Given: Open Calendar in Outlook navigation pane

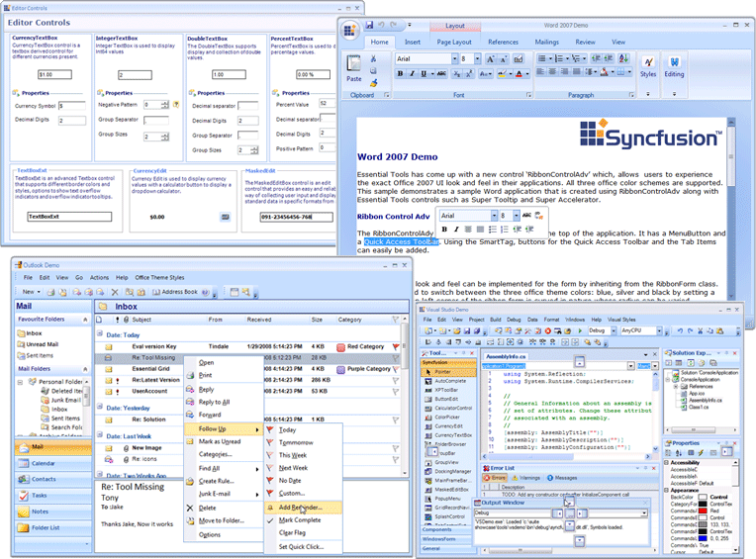Looking at the screenshot, I should (43, 463).
